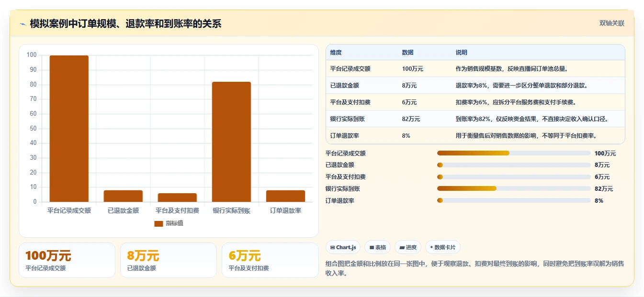Viewport: 644px width, 297px height.
Task: Click description starting '扣费率为6%'
Action: [x=516, y=102]
